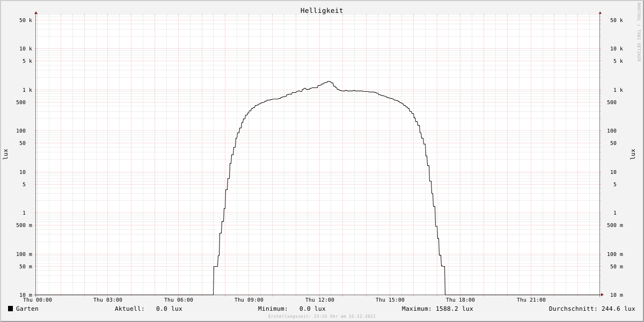The width and height of the screenshot is (644, 322).
Task: Click the Thu 21:00 time axis label
Action: pyautogui.click(x=531, y=300)
